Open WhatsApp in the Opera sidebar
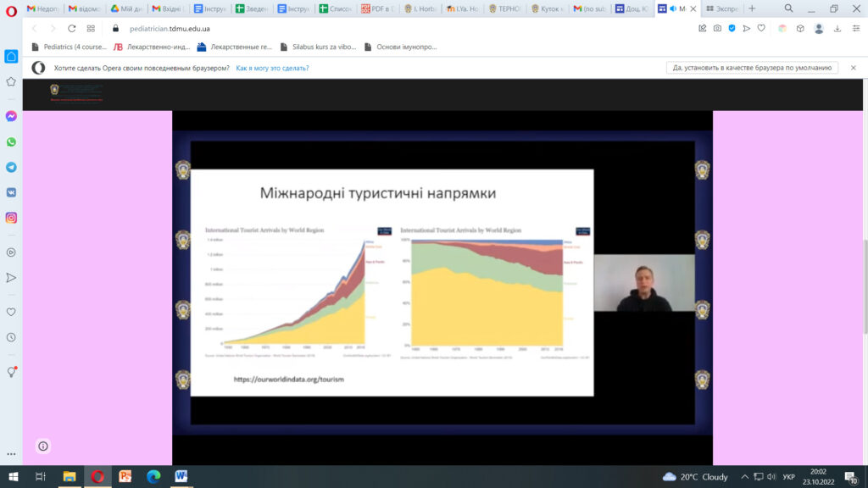Image resolution: width=868 pixels, height=488 pixels. pos(11,141)
